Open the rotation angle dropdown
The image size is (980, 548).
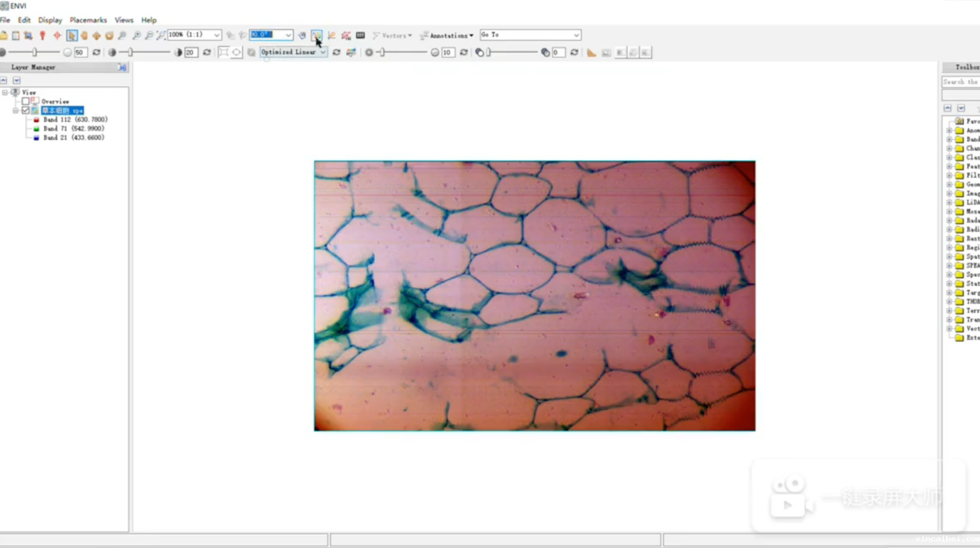(x=288, y=35)
